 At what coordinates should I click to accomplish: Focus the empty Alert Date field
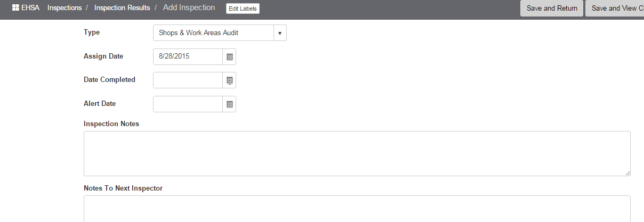tap(188, 104)
